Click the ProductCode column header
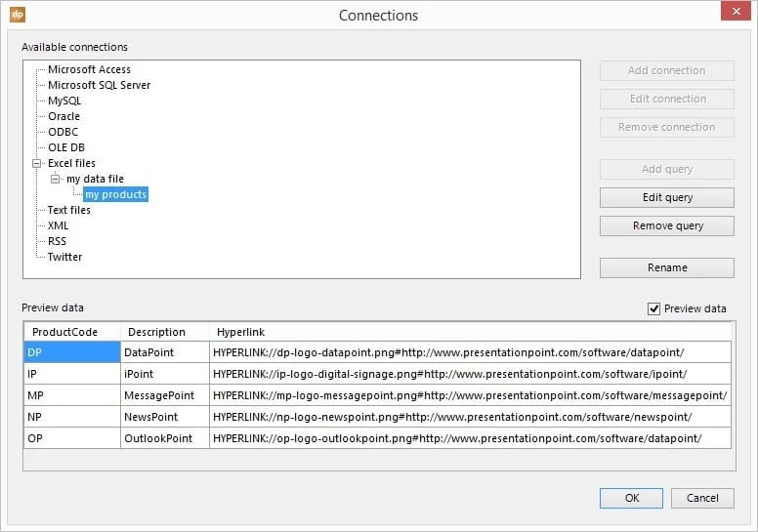The height and width of the screenshot is (532, 758). click(72, 332)
